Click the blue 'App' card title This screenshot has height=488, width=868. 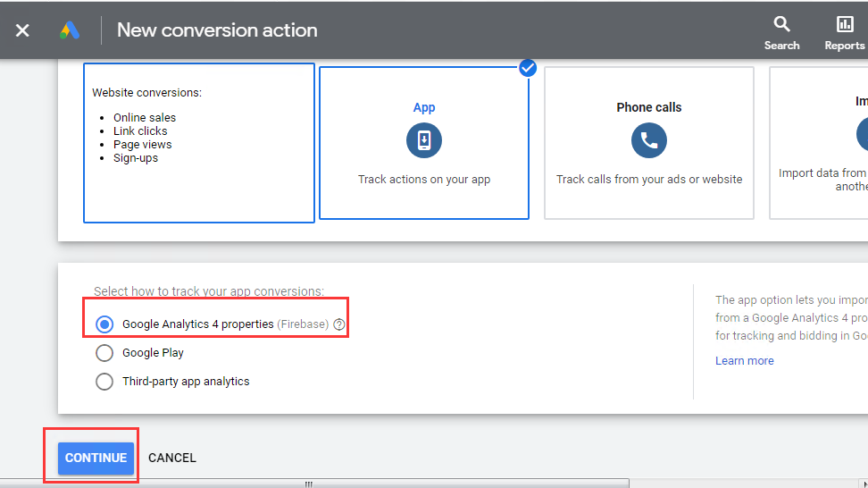[x=424, y=107]
